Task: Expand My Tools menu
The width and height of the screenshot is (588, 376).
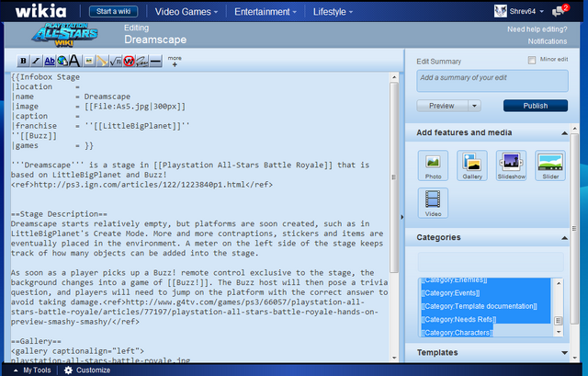Action: coord(33,370)
